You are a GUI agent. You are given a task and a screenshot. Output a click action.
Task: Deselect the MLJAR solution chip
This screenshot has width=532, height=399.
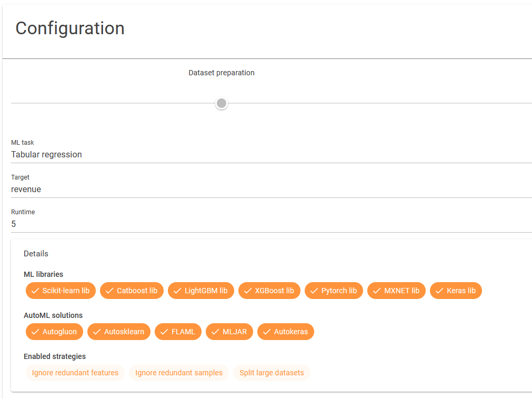229,332
